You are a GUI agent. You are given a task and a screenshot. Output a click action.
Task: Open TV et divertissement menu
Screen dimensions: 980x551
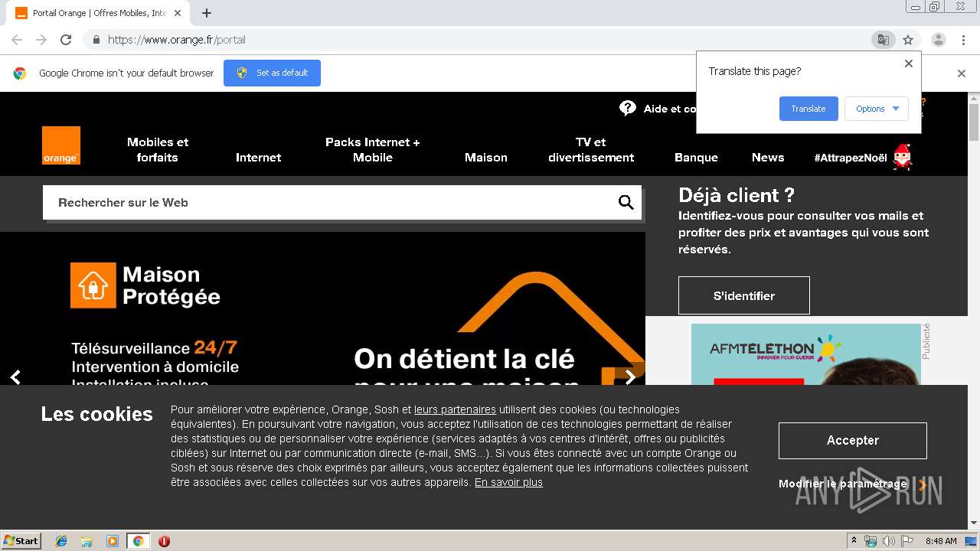[591, 150]
